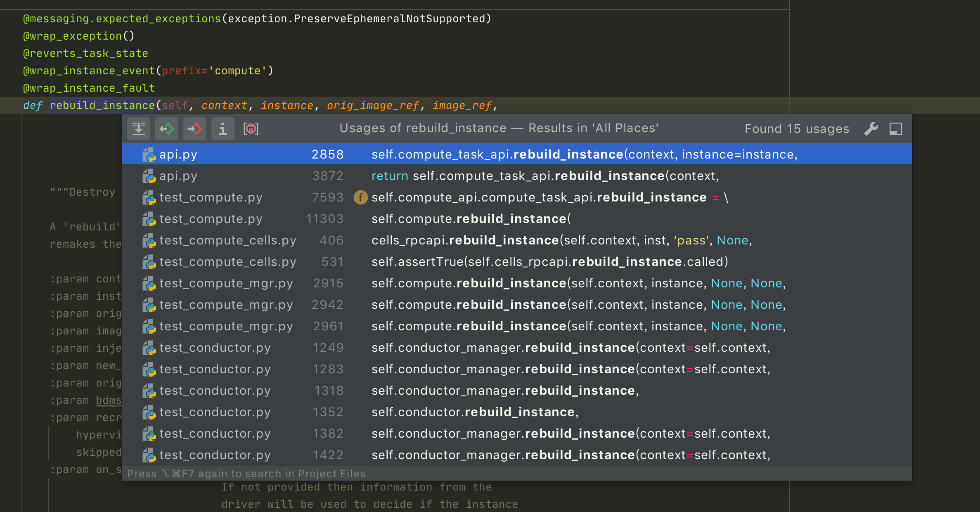Click Python file icon of last test_conductor.py row
The image size is (980, 512).
(149, 455)
